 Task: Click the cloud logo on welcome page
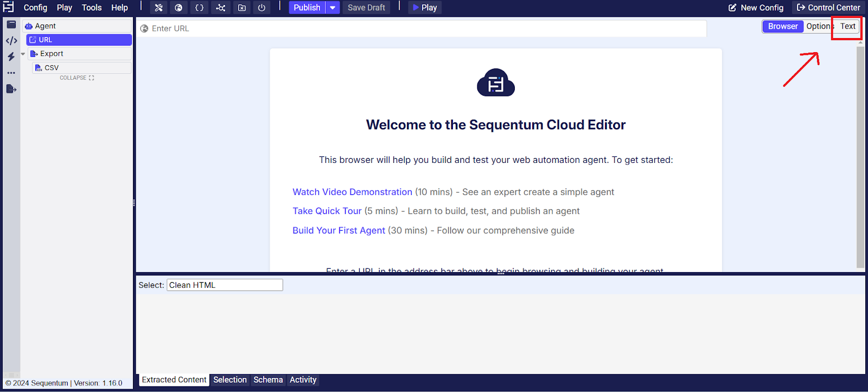pos(496,83)
